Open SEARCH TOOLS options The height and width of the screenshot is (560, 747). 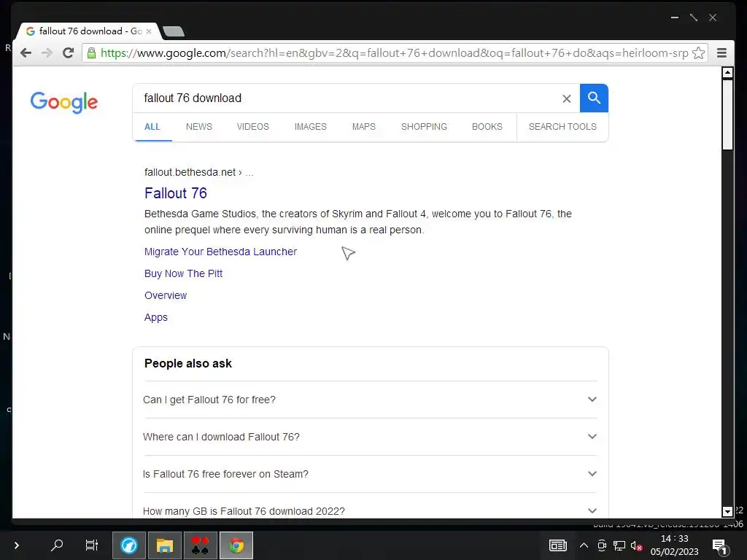click(x=562, y=127)
